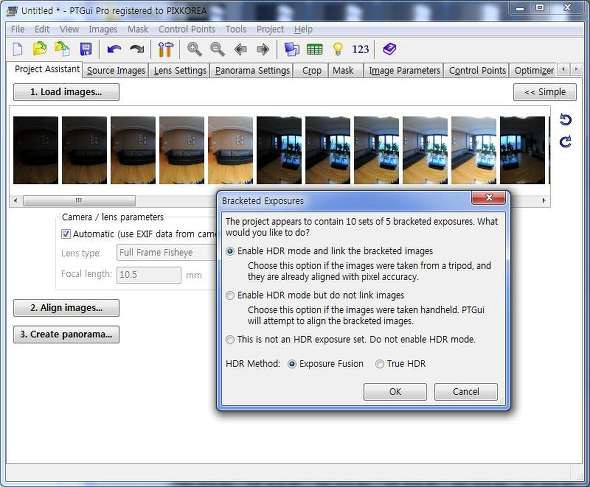The image size is (590, 487).
Task: Click the 123 numeric transform icon
Action: [x=360, y=49]
